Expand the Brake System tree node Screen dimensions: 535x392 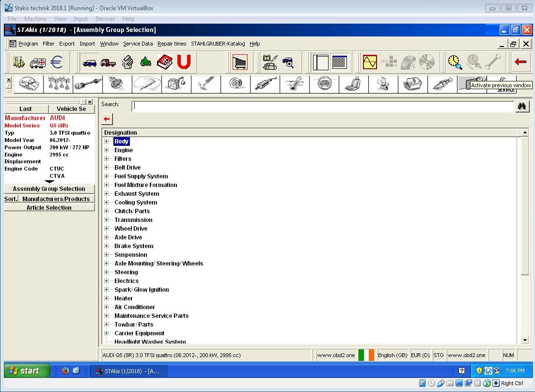point(107,246)
